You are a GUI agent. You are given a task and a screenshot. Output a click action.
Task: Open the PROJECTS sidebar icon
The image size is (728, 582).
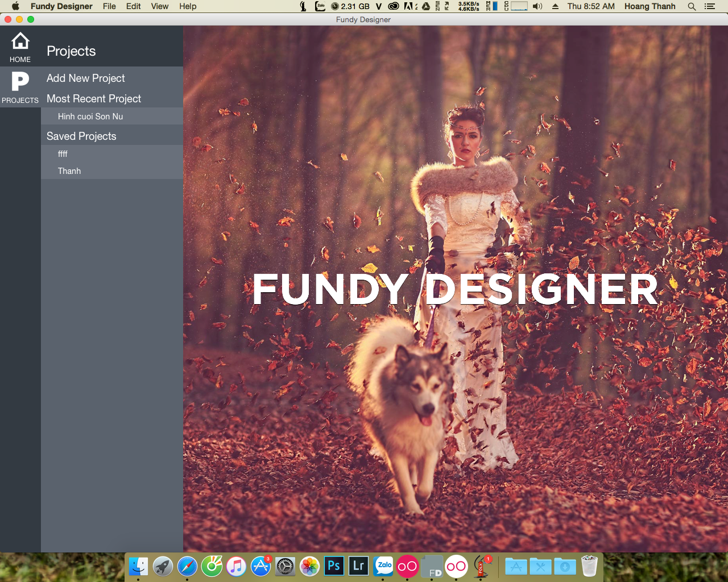click(20, 88)
